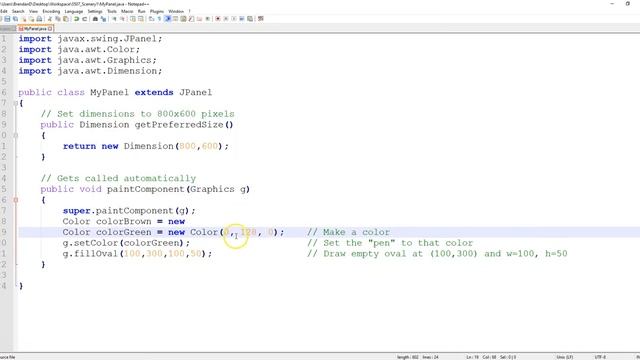Open the Settings menu
640x360 pixels.
click(x=95, y=11)
